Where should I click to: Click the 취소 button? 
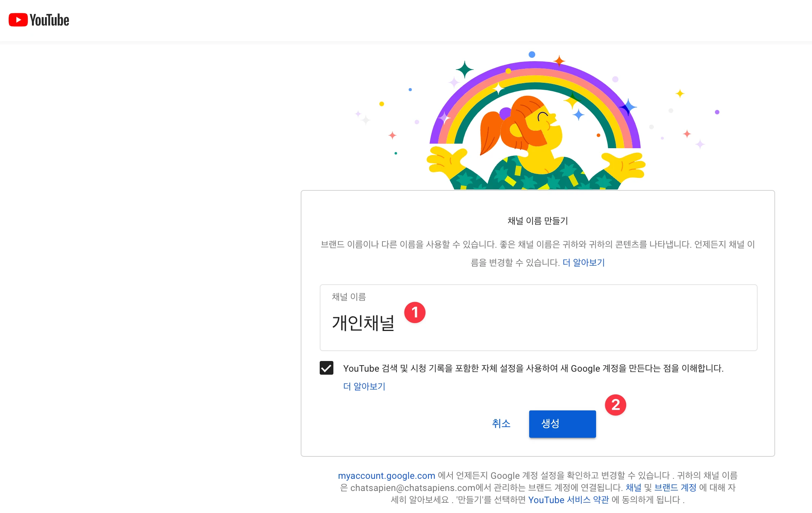501,424
